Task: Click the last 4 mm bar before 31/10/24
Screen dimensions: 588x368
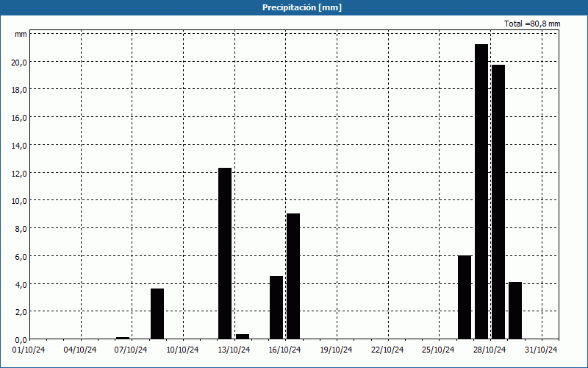Action: (x=515, y=311)
